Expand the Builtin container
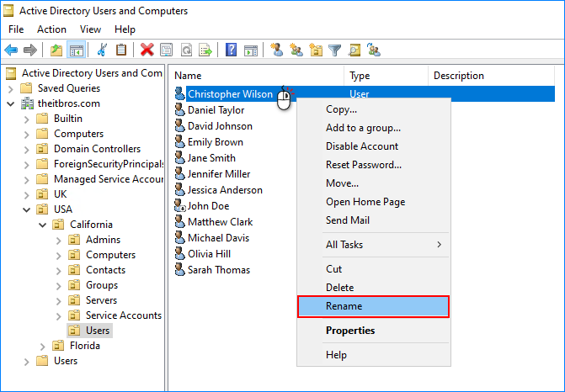565x392 pixels. click(x=26, y=119)
